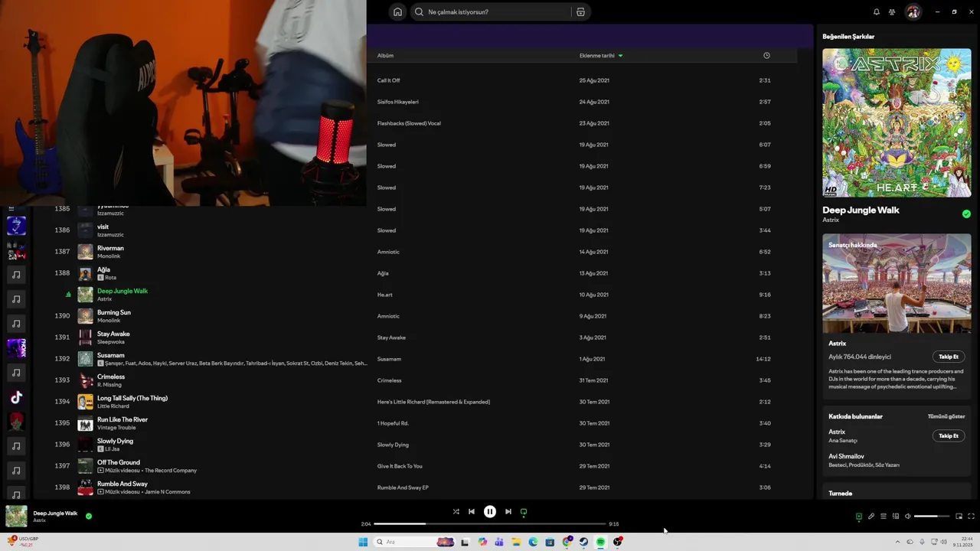Open the Windows Start menu
This screenshot has width=980, height=551.
coord(363,542)
